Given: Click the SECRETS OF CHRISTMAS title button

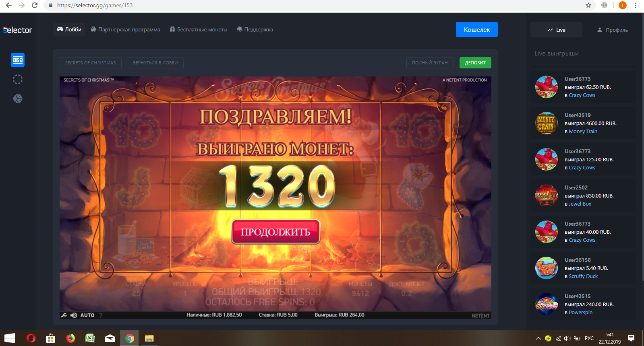Looking at the screenshot, I should click(x=91, y=63).
